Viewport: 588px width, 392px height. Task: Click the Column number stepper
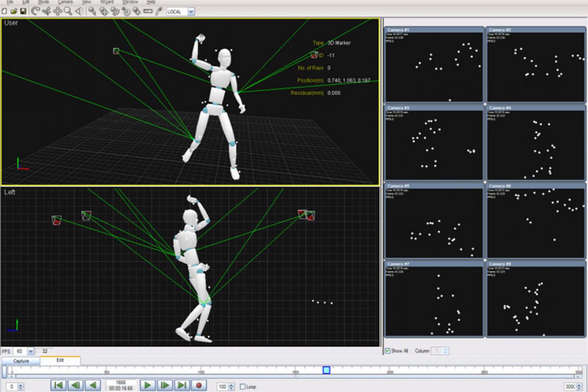pyautogui.click(x=446, y=351)
